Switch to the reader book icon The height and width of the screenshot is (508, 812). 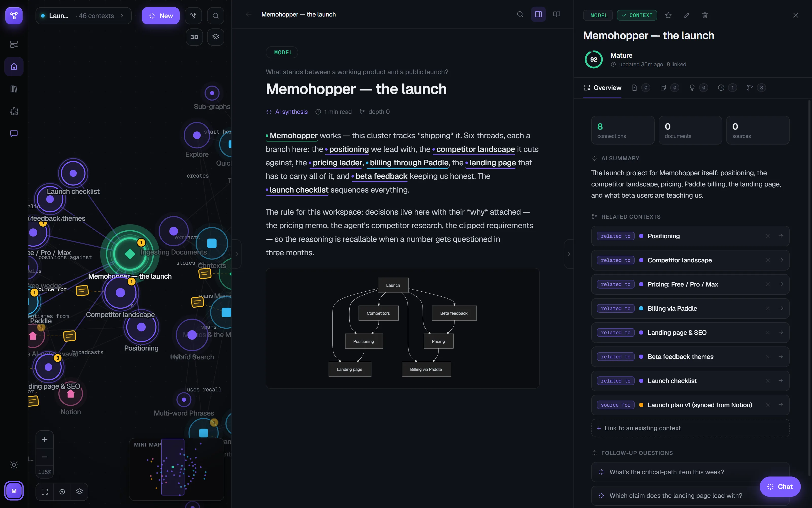point(557,14)
